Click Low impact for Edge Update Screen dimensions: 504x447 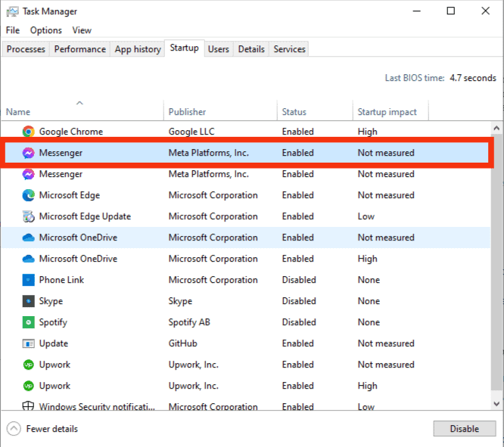tap(366, 216)
